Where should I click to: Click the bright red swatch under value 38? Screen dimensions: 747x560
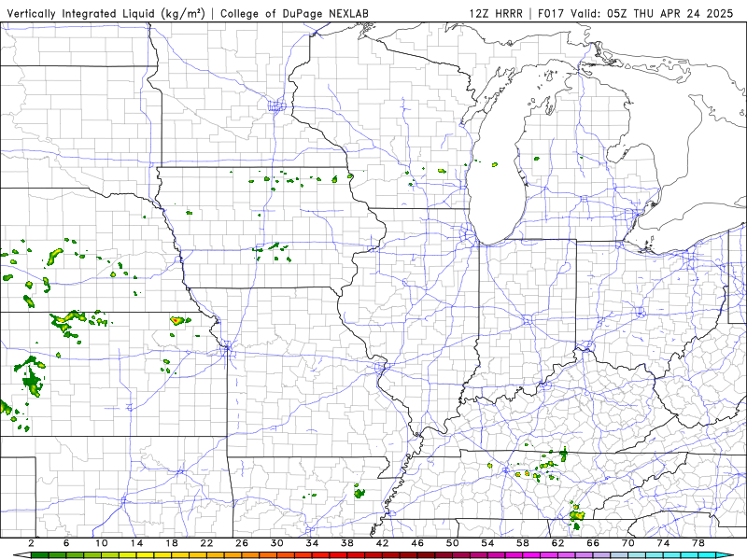[x=357, y=555]
